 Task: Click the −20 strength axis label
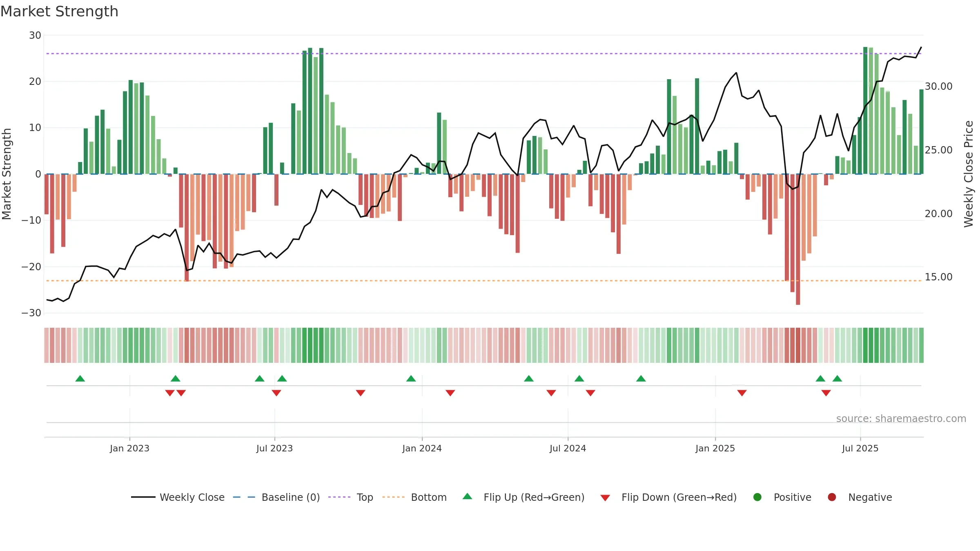pos(31,267)
